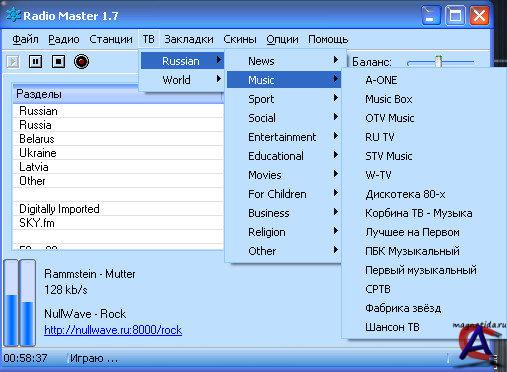Select Russian in the sections list

(x=118, y=111)
